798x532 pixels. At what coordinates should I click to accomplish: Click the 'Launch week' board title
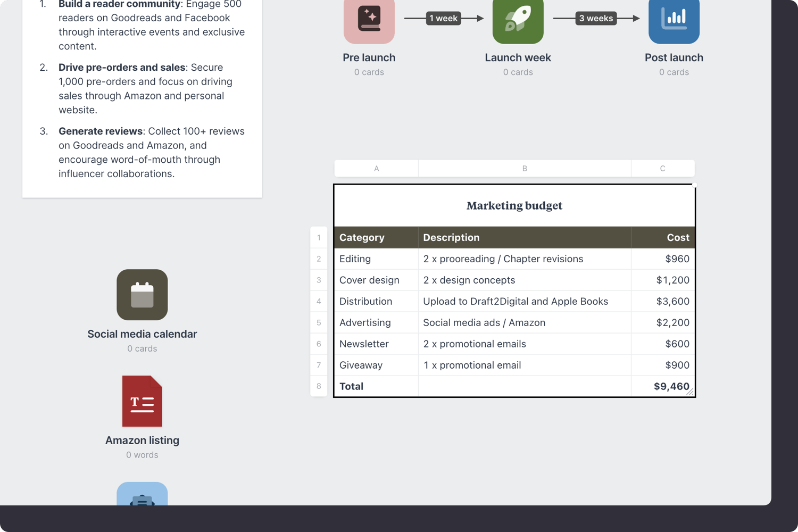click(518, 57)
